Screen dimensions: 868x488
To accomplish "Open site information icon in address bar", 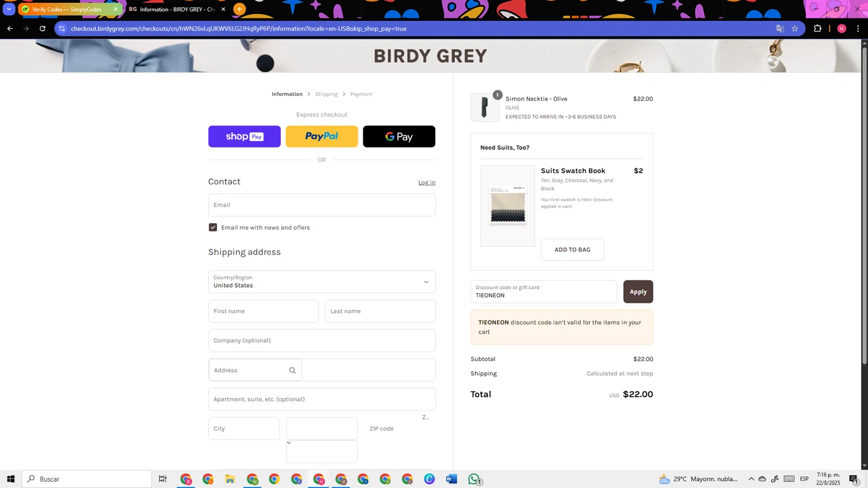I will (x=62, y=28).
